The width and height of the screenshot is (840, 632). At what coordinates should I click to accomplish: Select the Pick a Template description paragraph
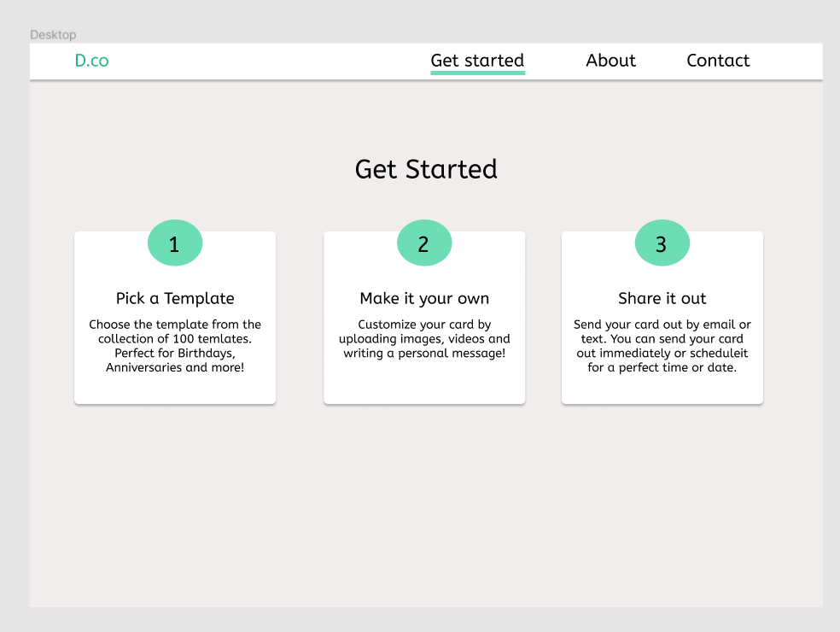tap(175, 346)
